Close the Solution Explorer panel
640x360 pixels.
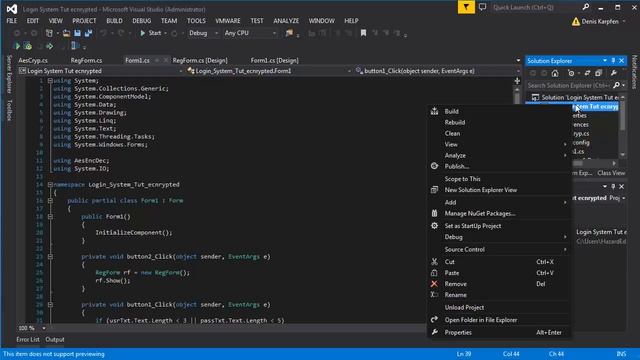(622, 61)
